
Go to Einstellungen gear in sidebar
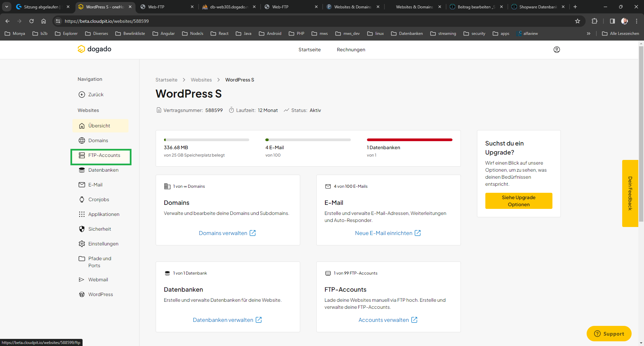tap(103, 244)
